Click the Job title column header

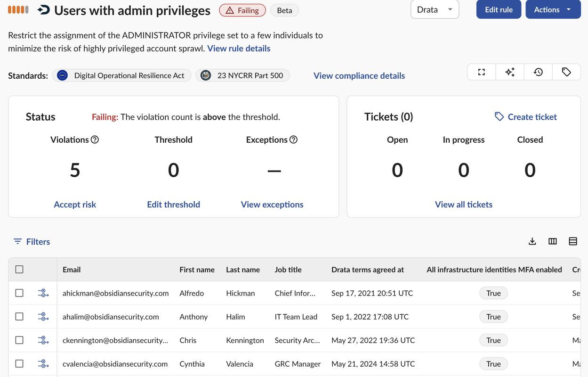click(288, 270)
